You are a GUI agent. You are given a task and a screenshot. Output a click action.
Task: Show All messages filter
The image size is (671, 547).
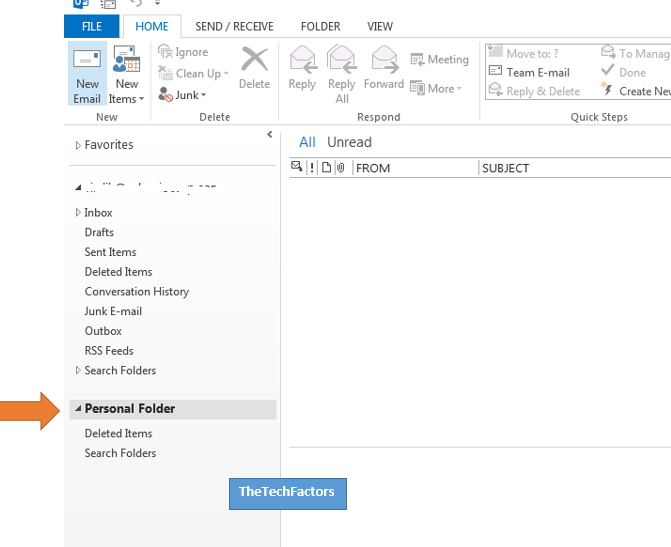click(x=307, y=142)
